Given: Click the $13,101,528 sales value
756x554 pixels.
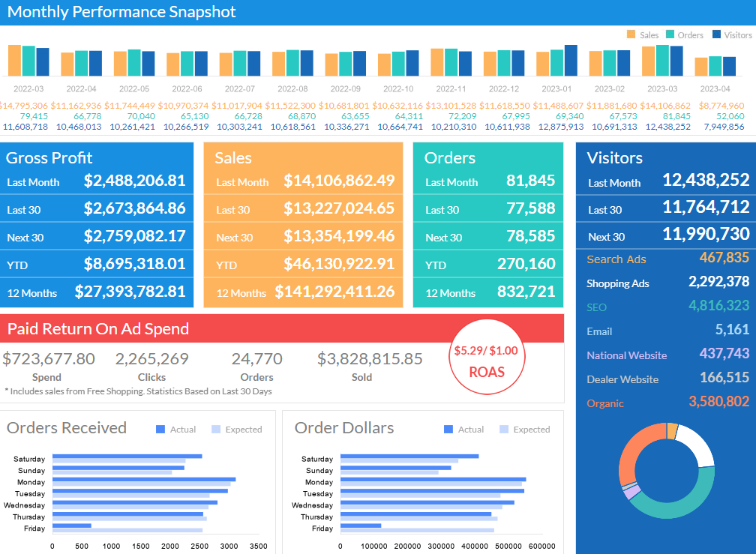Looking at the screenshot, I should coord(451,106).
